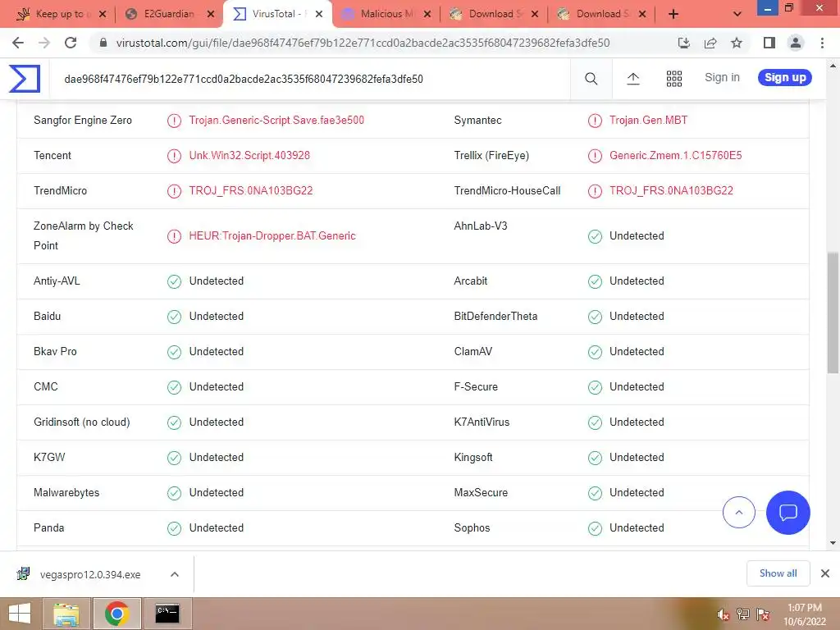Click the browser forward arrow
Screen dimensions: 840x630
point(44,43)
